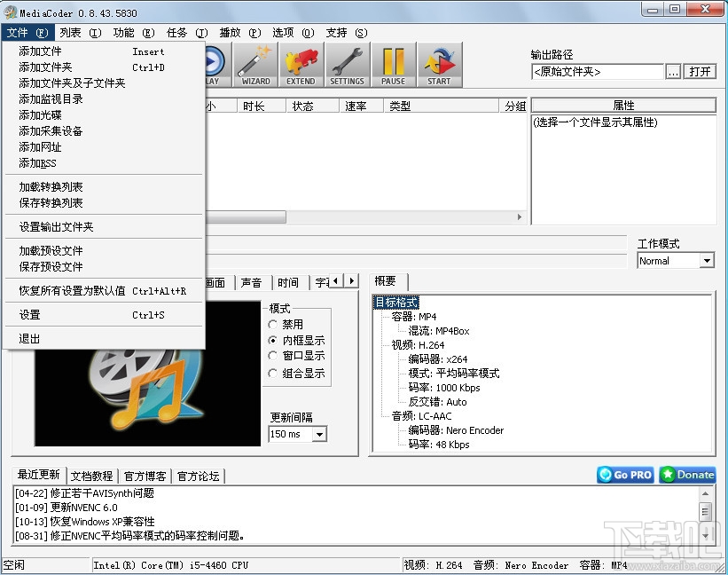The height and width of the screenshot is (575, 728).
Task: Open SETTINGS from the toolbar
Action: [x=347, y=64]
